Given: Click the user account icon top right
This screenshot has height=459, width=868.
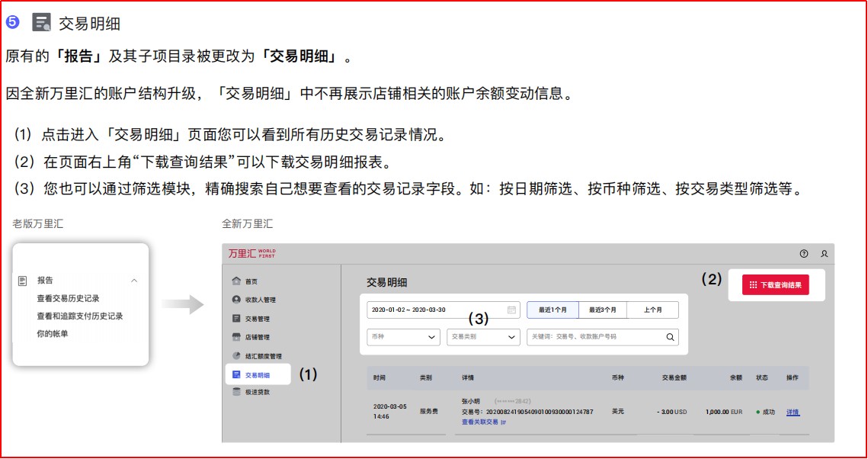Looking at the screenshot, I should 825,254.
